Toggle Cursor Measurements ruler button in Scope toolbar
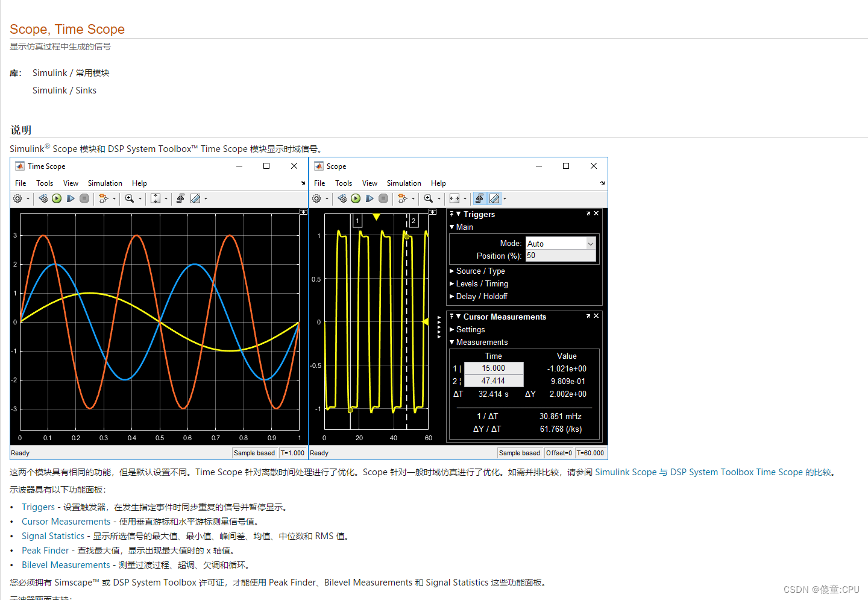 494,198
